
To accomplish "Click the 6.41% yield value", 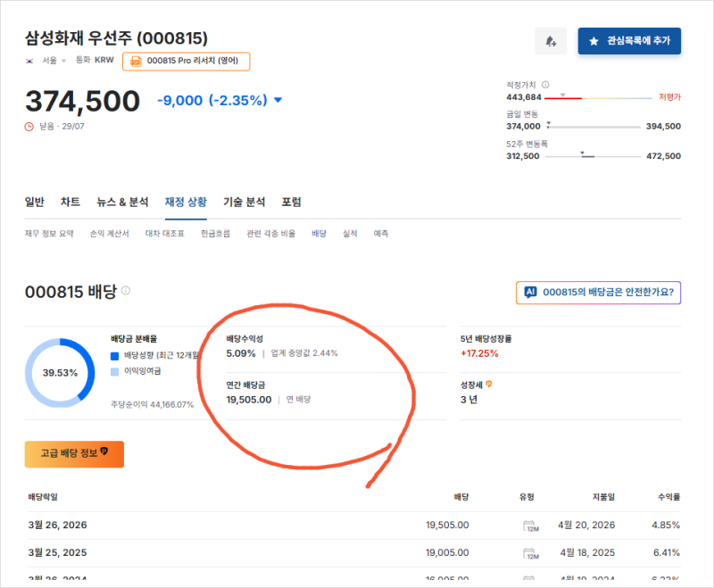I will 667,553.
